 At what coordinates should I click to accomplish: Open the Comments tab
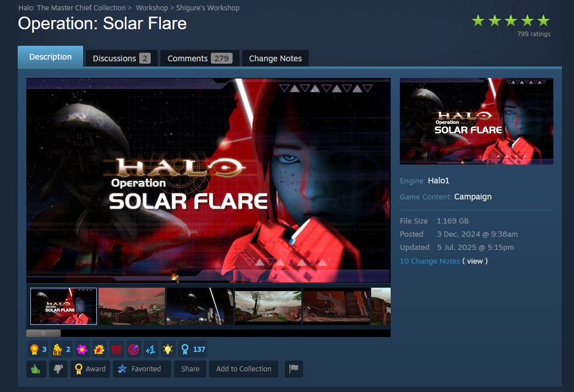(199, 58)
